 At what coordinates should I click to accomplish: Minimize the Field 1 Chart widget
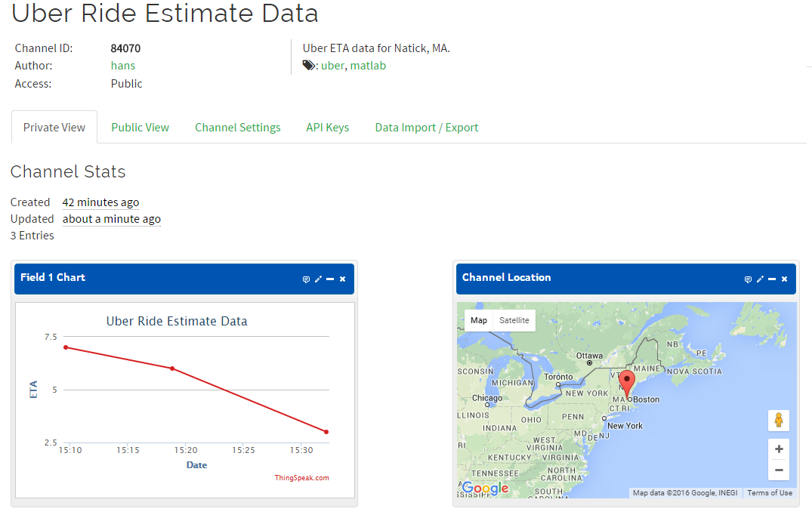click(x=330, y=279)
